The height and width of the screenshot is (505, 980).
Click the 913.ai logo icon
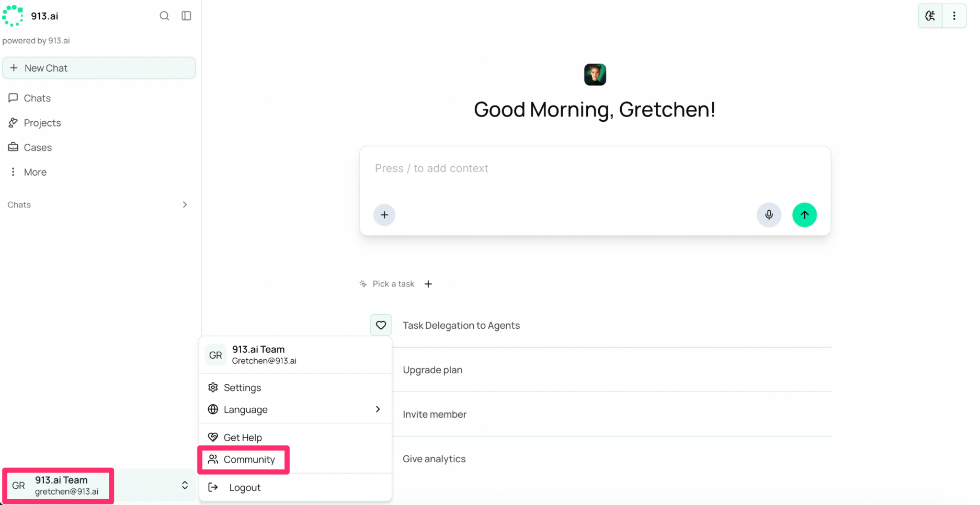point(13,16)
